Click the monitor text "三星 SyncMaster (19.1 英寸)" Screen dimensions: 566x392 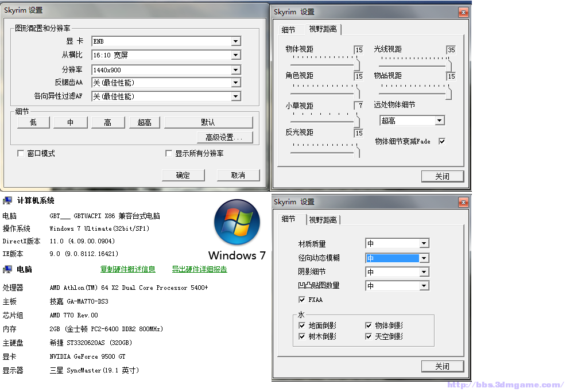[x=94, y=370]
